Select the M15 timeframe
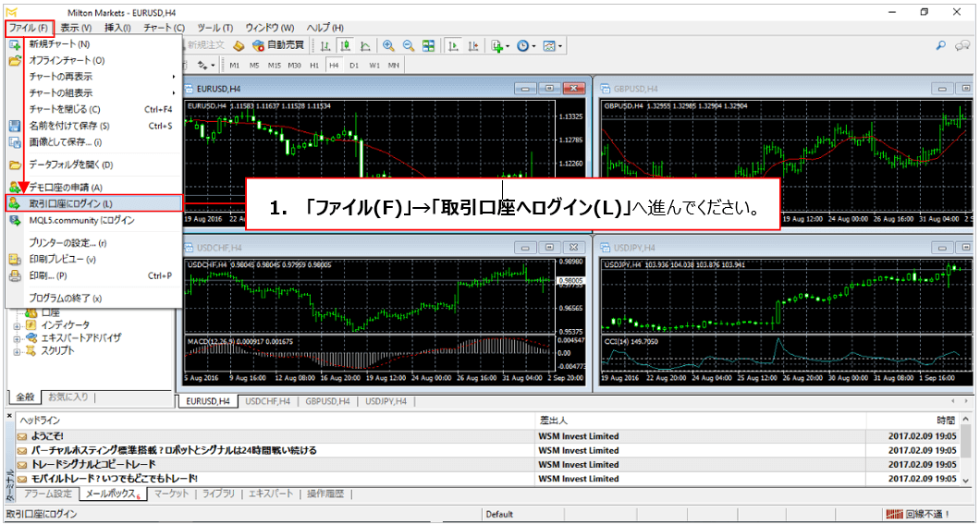 click(275, 65)
